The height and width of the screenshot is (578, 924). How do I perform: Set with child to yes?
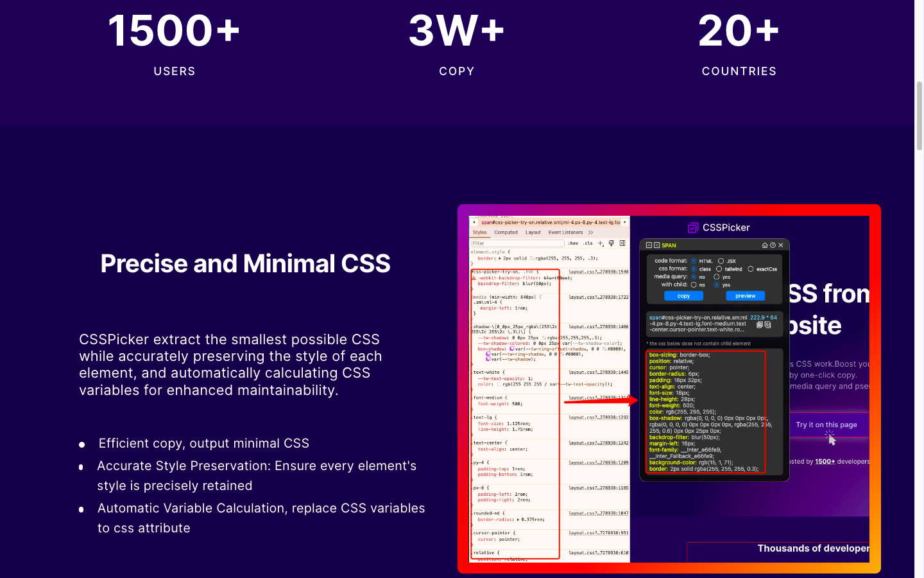[x=717, y=285]
